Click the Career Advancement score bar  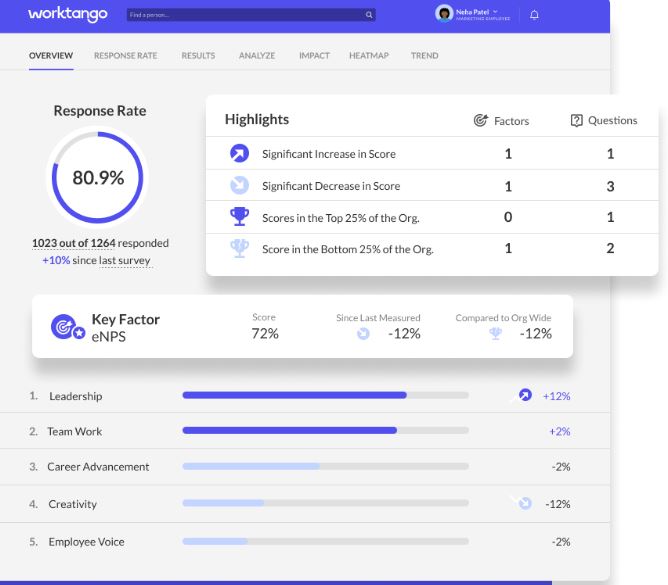click(x=325, y=466)
